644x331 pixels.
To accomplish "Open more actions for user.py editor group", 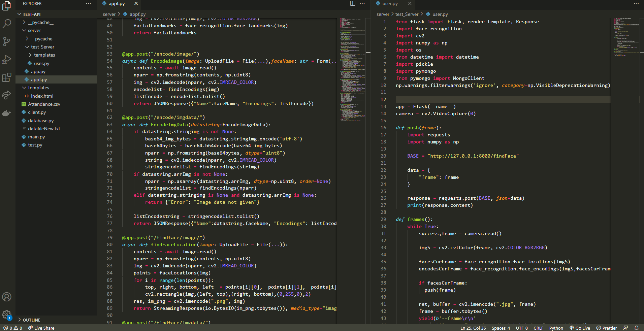I will (636, 3).
